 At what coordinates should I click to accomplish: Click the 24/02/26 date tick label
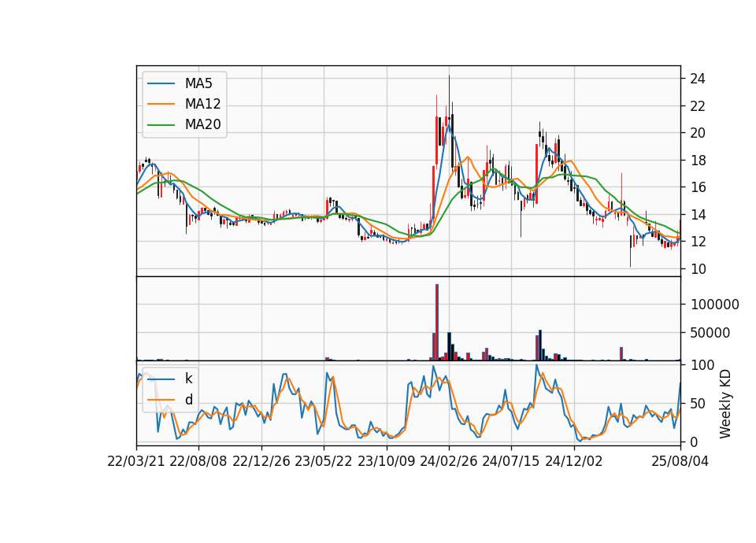click(449, 462)
